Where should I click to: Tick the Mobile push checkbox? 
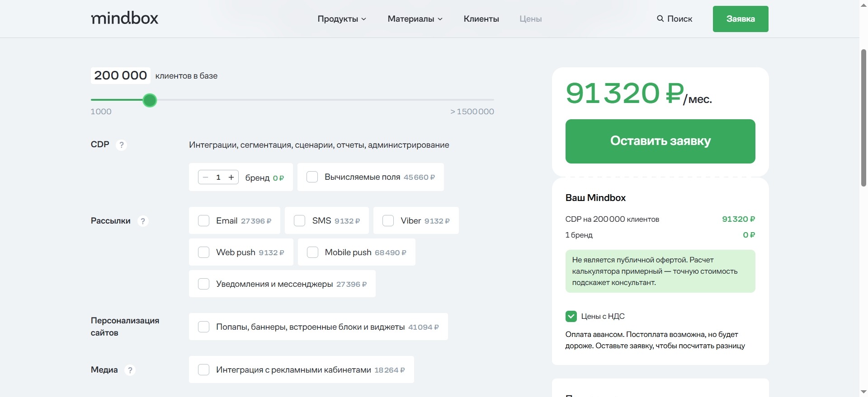312,252
